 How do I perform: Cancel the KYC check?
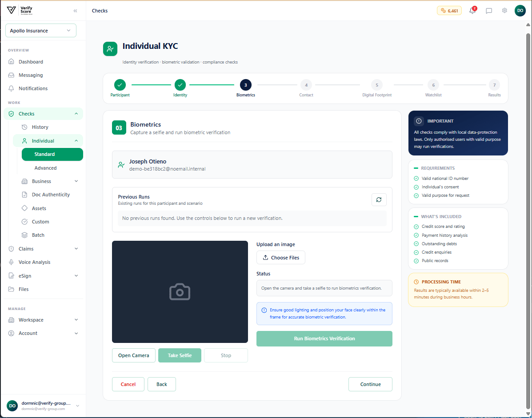[128, 384]
